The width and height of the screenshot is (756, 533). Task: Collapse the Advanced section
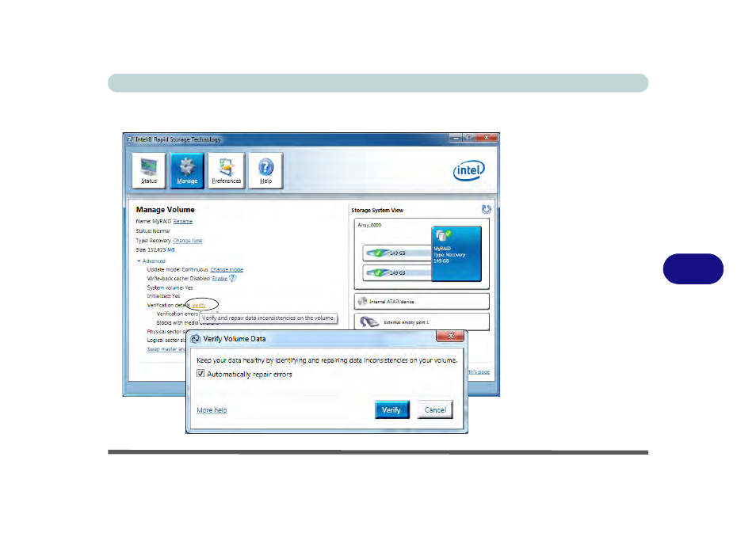[x=151, y=261]
